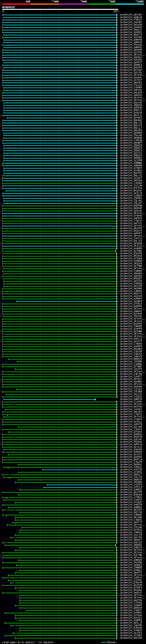Open hit UniRef100_Q42939
This screenshot has height=644, width=146.
(131, 25)
